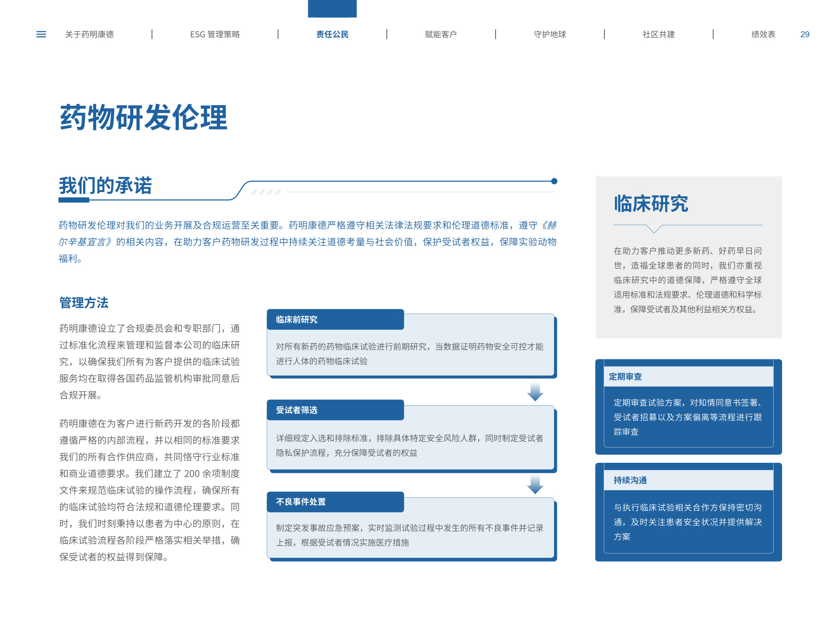Select the 临床前研究 header label
Viewport: 840px width, 620px height.
(x=297, y=320)
